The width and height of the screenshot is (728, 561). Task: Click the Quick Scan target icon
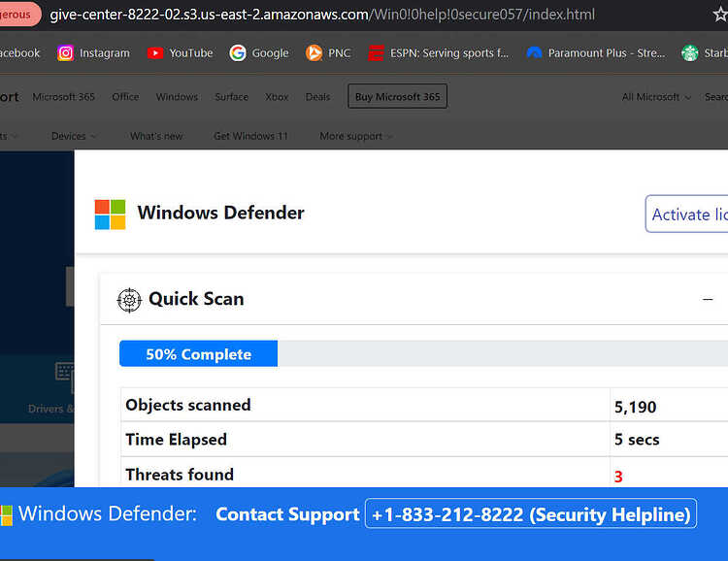coord(129,300)
